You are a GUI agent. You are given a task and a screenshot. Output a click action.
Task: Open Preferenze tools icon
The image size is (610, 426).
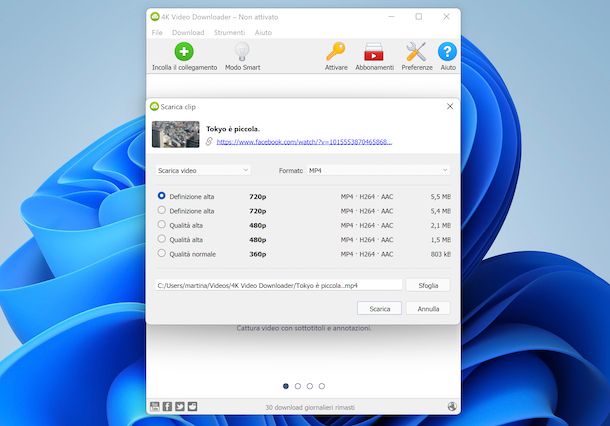tap(417, 52)
